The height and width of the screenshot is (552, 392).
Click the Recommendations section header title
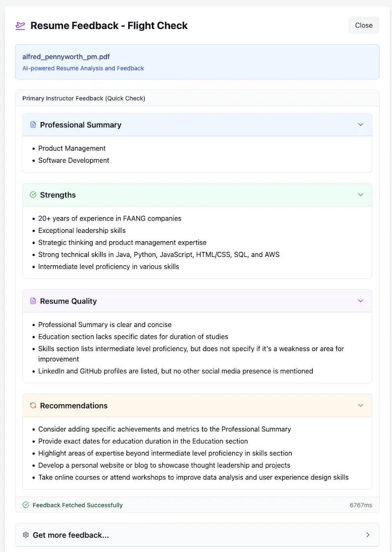coord(74,405)
